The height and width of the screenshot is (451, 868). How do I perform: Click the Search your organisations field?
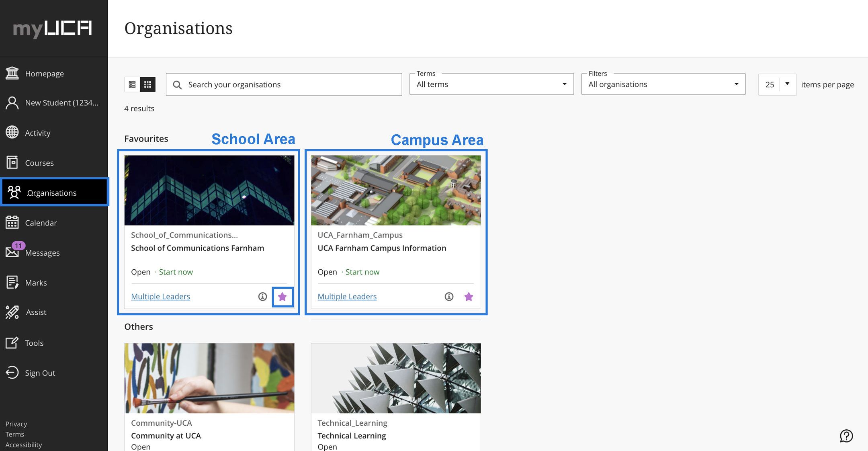click(x=284, y=84)
